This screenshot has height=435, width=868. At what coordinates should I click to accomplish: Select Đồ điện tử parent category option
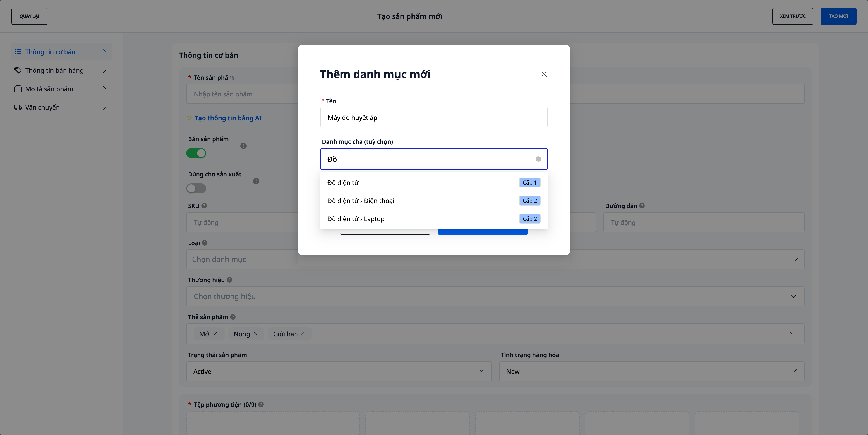pyautogui.click(x=434, y=182)
